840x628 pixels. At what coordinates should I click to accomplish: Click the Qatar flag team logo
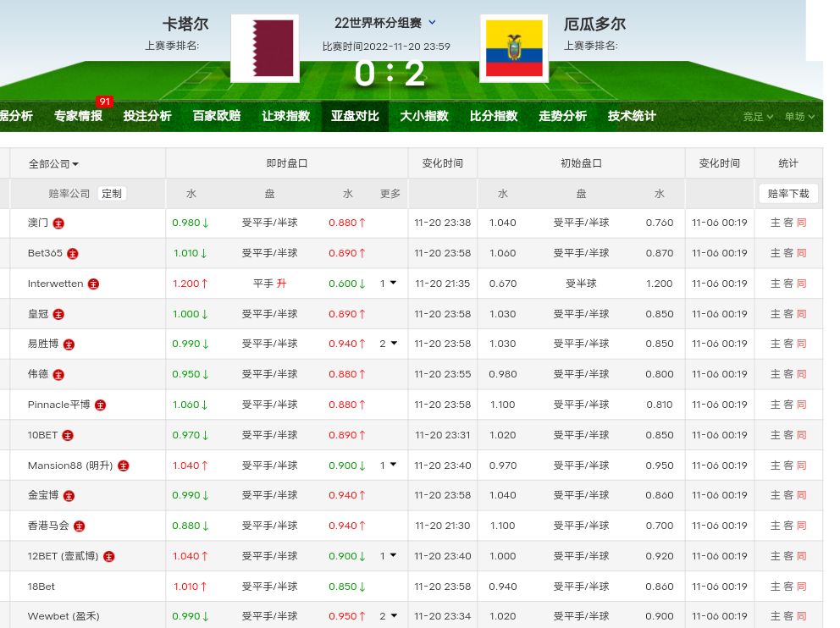pyautogui.click(x=264, y=48)
